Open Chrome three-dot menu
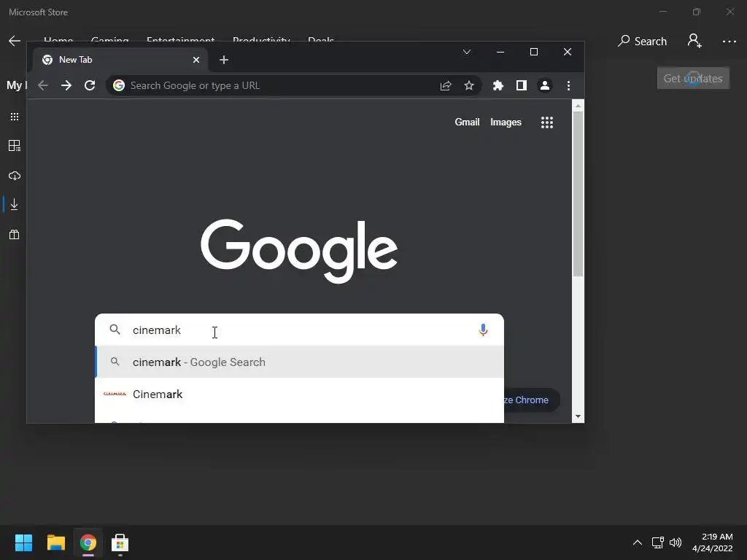Viewport: 747px width, 560px height. [568, 85]
